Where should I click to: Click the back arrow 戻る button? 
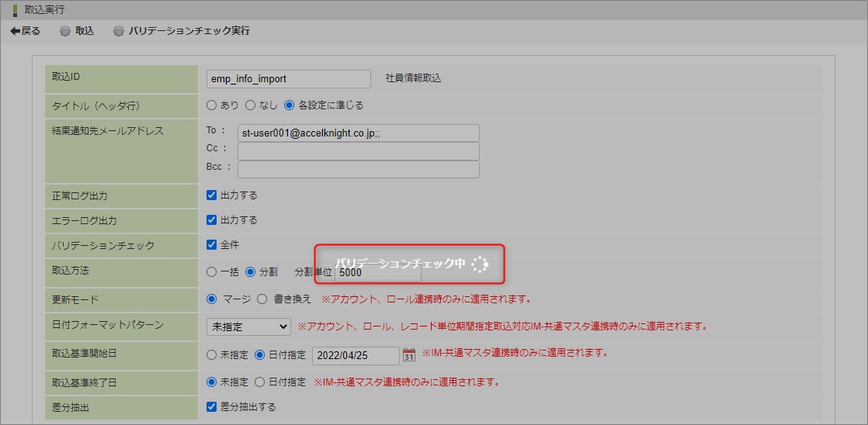tap(25, 31)
